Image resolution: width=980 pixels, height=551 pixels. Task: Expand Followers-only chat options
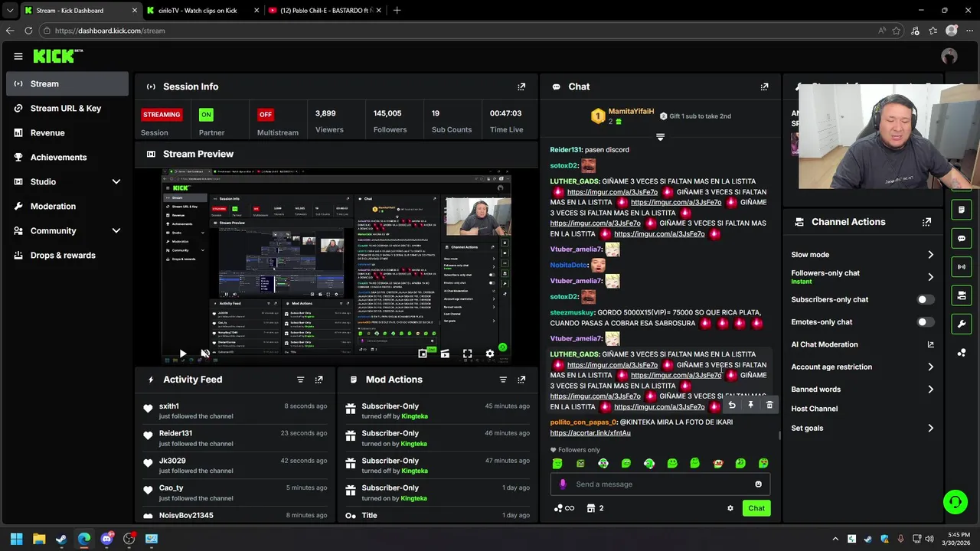(930, 277)
